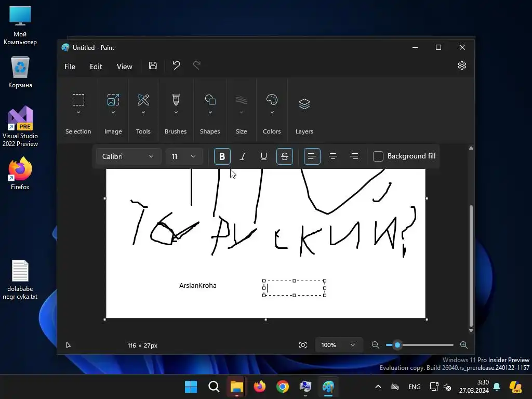532x399 pixels.
Task: Click the ArslanKroha text on canvas
Action: pyautogui.click(x=198, y=286)
